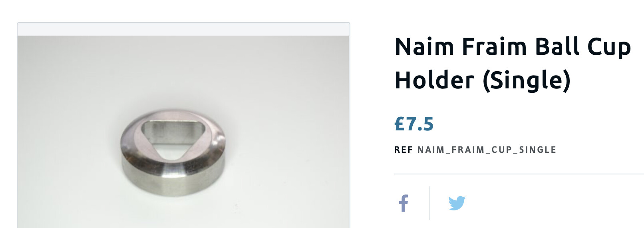Screen dimensions: 644x228
Task: Select the product title Naim Fraim Ball Cup
Action: point(513,47)
